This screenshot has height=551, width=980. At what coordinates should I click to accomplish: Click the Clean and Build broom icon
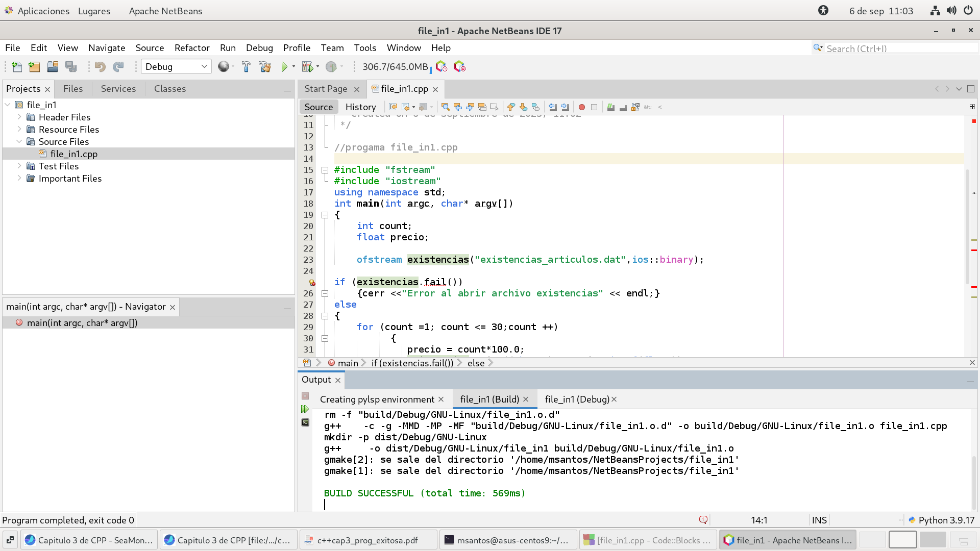click(265, 67)
